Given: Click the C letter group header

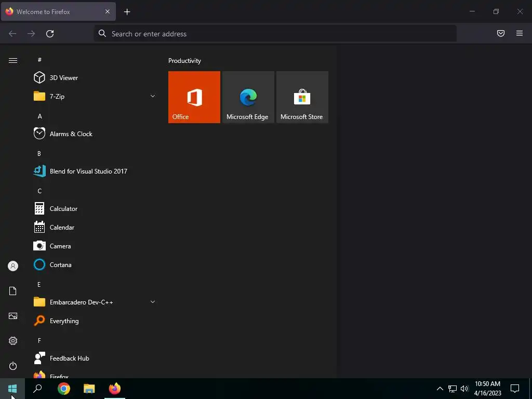Looking at the screenshot, I should (x=39, y=191).
